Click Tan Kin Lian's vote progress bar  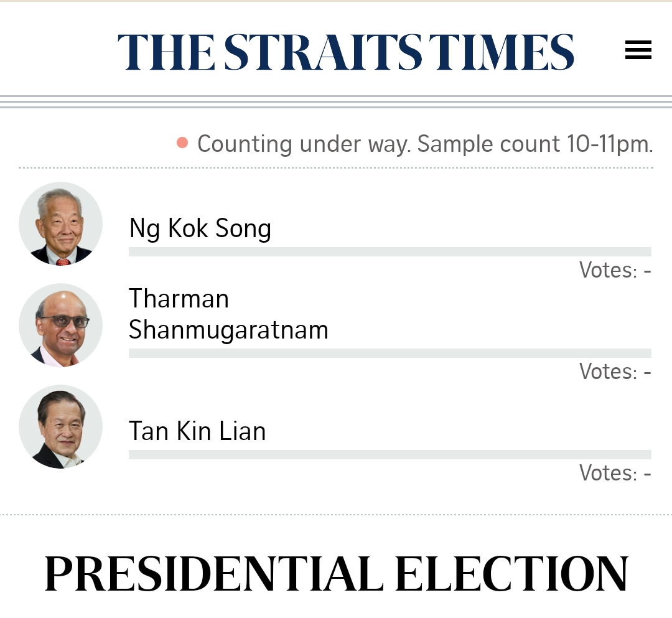(x=390, y=455)
